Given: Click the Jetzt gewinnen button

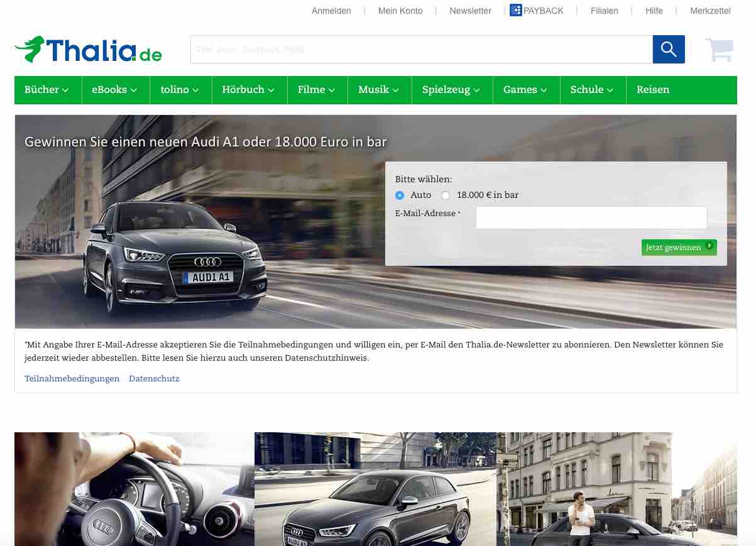Looking at the screenshot, I should (x=679, y=247).
